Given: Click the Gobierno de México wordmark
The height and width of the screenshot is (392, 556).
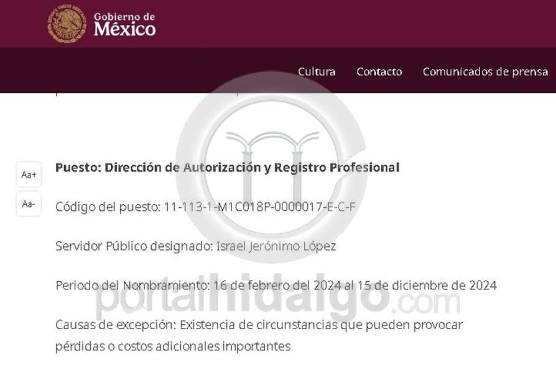Looking at the screenshot, I should [x=124, y=24].
